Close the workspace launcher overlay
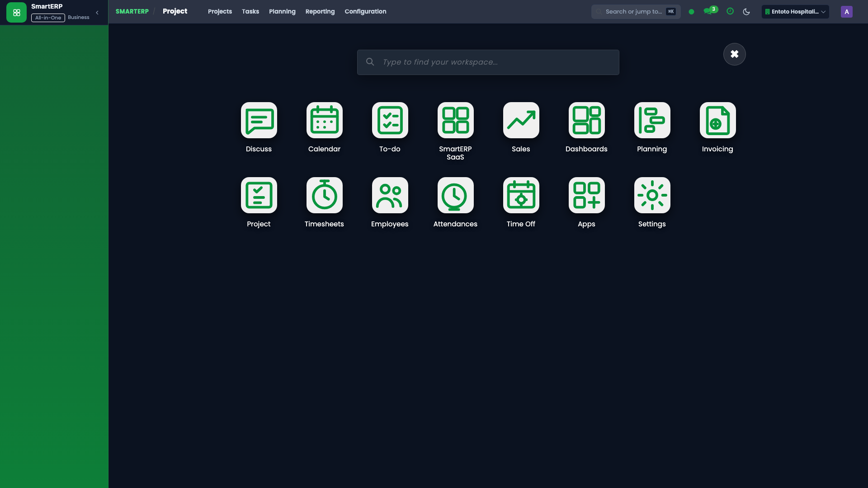Viewport: 868px width, 488px height. point(735,54)
